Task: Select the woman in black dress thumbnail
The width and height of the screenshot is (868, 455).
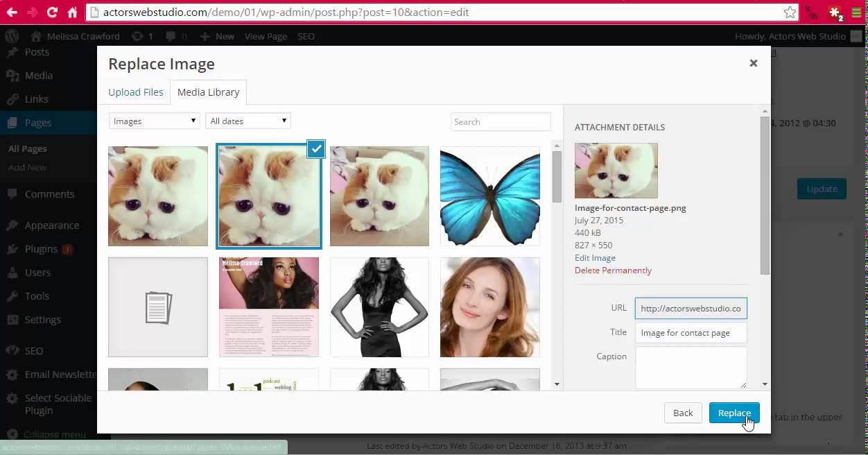Action: pos(379,307)
